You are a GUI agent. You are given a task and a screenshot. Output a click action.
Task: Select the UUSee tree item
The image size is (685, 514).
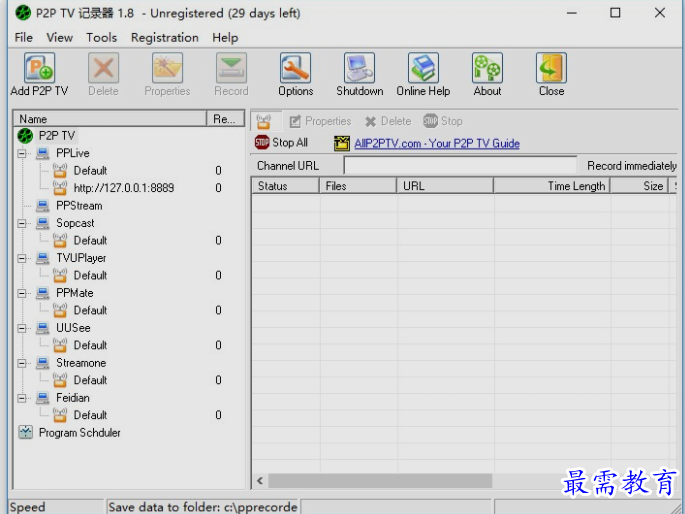click(x=73, y=328)
